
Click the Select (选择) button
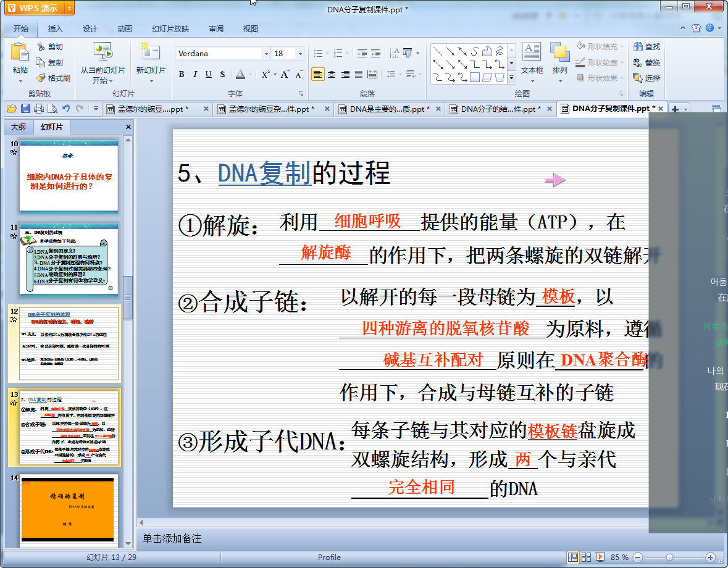pos(646,78)
